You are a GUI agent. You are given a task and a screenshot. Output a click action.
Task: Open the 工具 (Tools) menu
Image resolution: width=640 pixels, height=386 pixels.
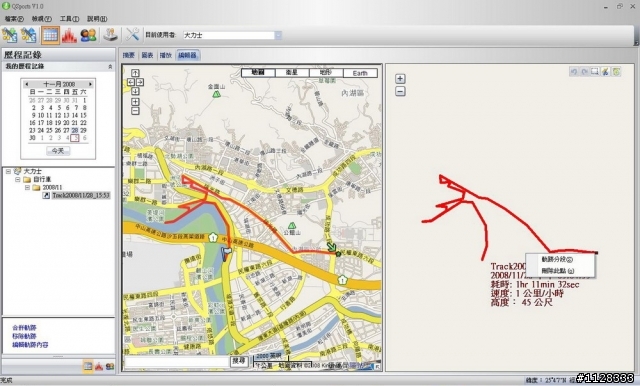point(69,19)
